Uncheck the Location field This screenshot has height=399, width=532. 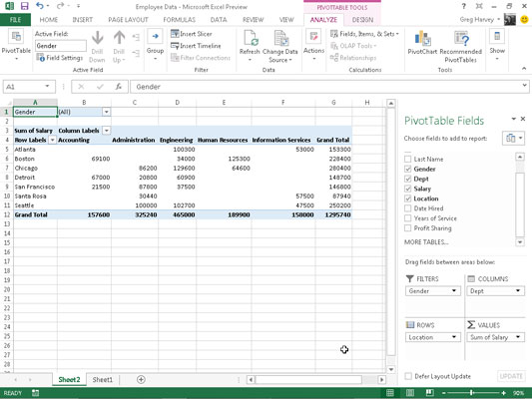point(408,199)
